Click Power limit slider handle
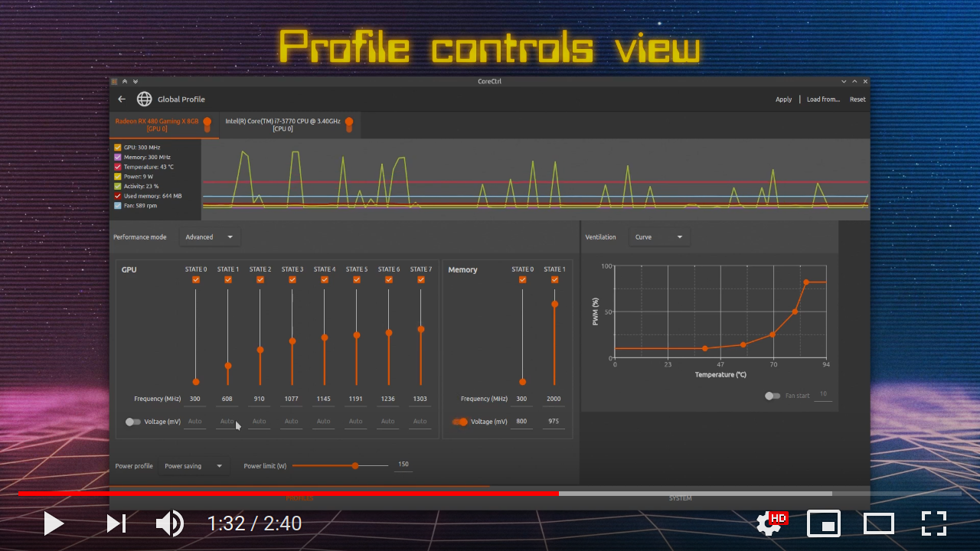980x551 pixels. pyautogui.click(x=355, y=465)
